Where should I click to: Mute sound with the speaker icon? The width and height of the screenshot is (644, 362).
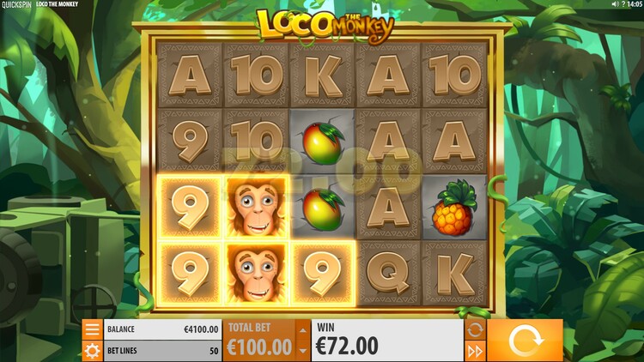615,4
